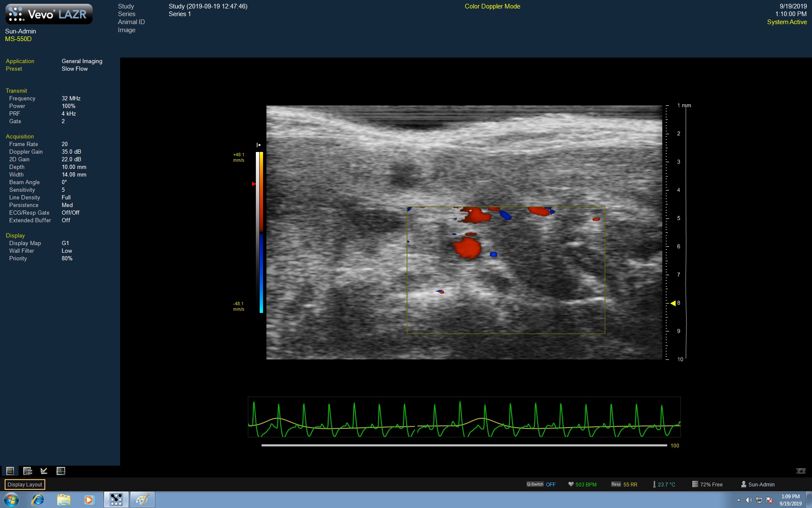Screen dimensions: 812x508
Task: Click the yellow focal depth arrow marker
Action: (672, 303)
